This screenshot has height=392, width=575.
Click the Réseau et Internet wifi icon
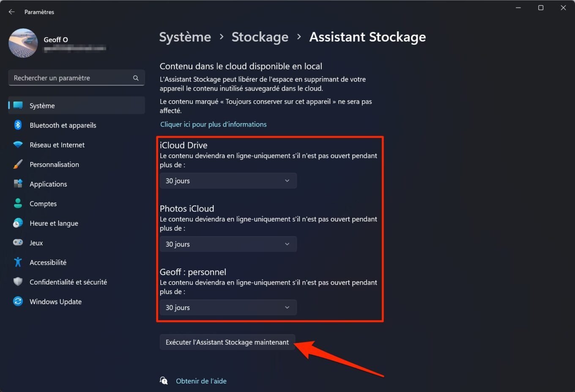[x=18, y=145]
